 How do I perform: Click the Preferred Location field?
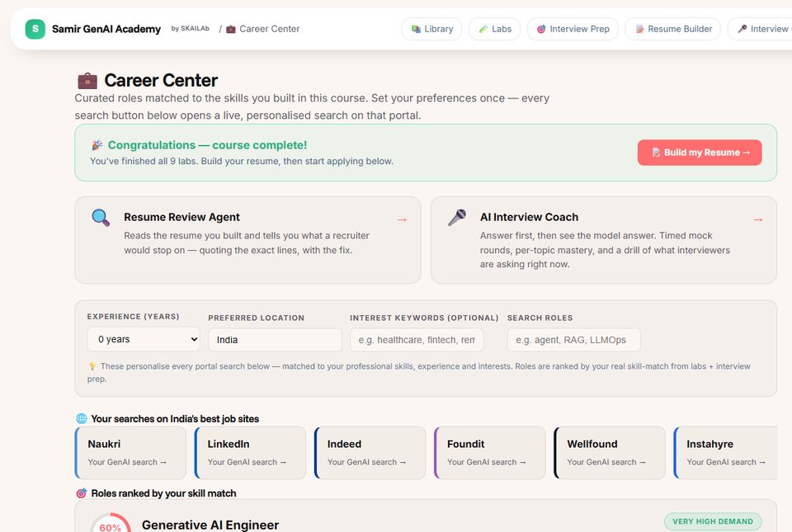pos(275,340)
